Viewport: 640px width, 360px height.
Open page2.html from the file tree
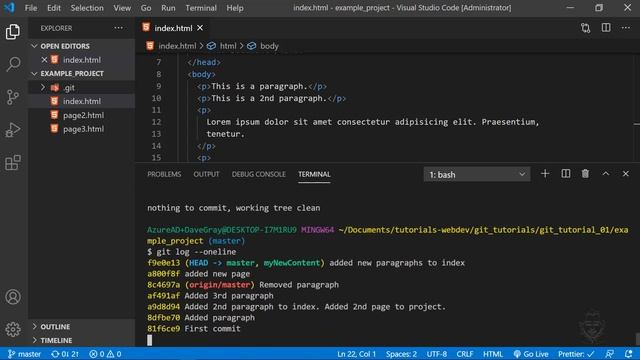pos(82,115)
